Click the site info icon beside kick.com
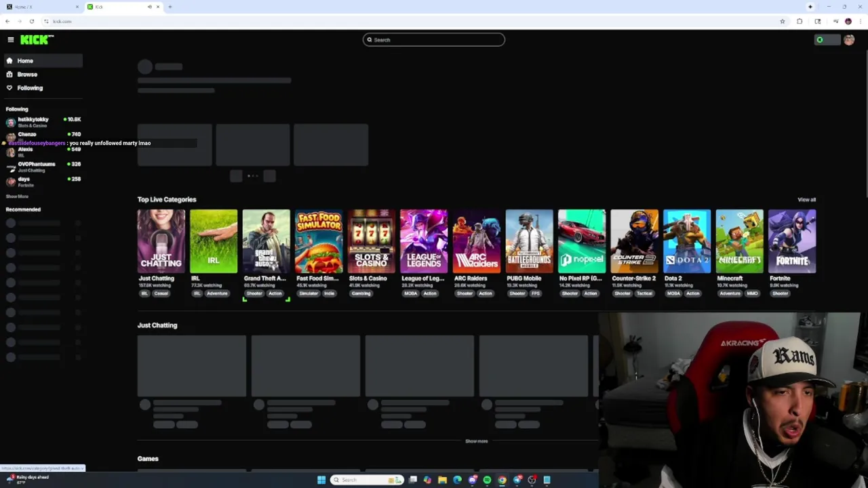Image resolution: width=868 pixels, height=488 pixels. [47, 21]
